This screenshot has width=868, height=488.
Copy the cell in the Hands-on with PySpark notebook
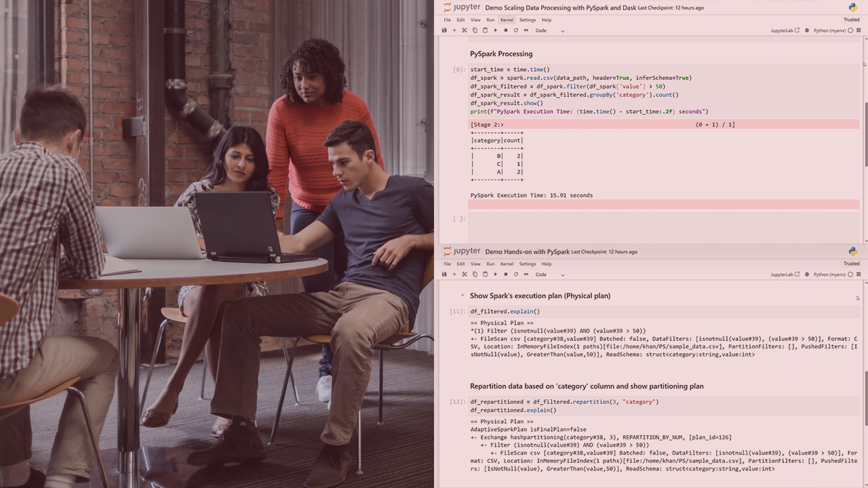[x=475, y=274]
